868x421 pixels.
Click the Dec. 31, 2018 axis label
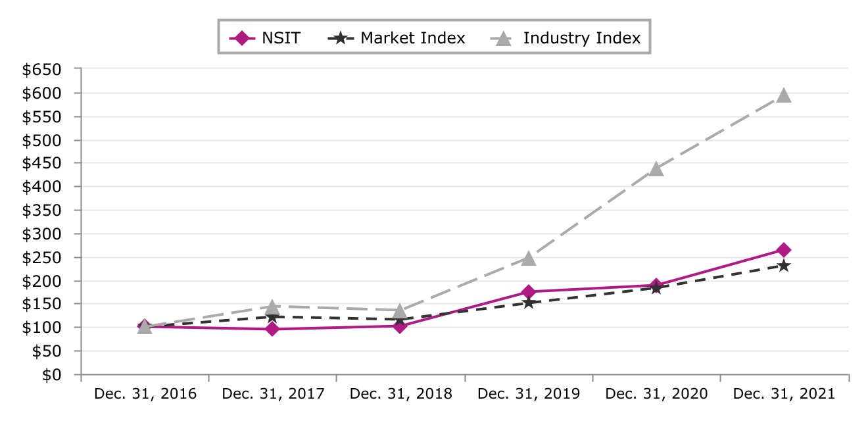[x=400, y=394]
